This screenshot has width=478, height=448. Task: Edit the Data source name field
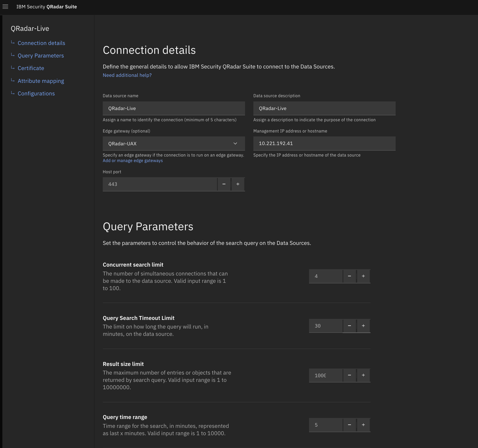173,108
